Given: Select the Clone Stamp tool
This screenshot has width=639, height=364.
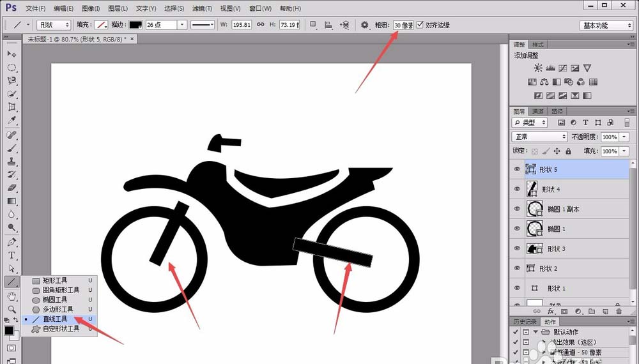Looking at the screenshot, I should (12, 161).
